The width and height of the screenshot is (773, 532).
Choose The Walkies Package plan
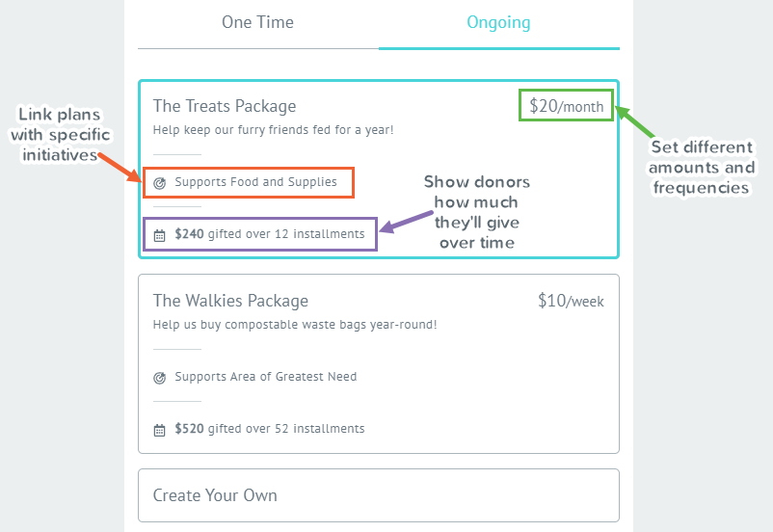(379, 364)
